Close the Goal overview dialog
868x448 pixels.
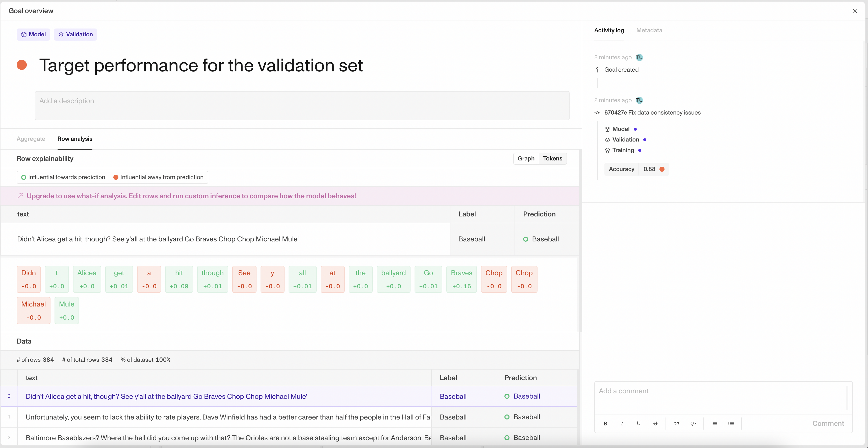click(855, 11)
